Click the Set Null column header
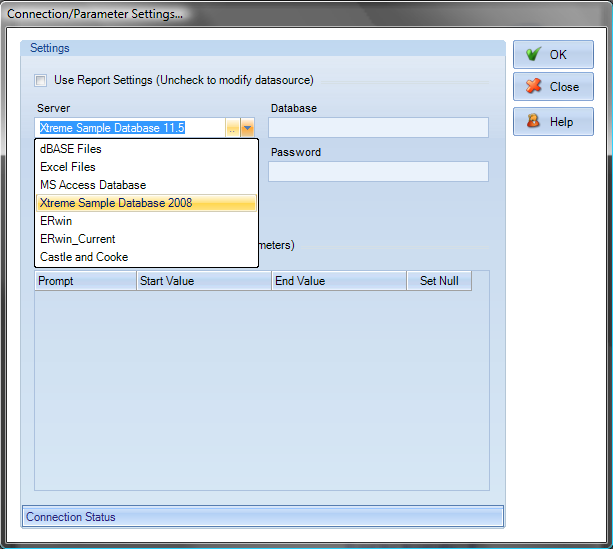Screen dimensions: 613x549 pyautogui.click(x=439, y=281)
